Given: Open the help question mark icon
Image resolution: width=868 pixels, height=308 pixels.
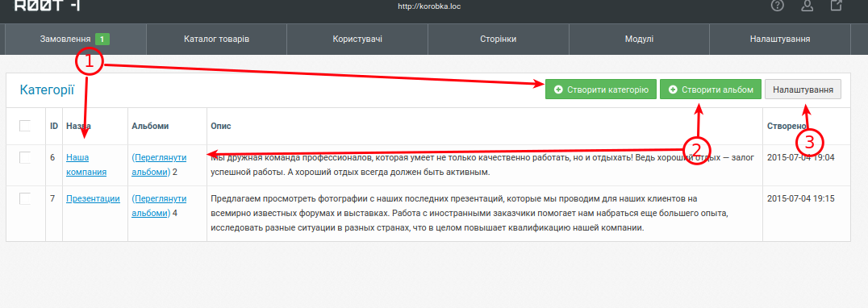Looking at the screenshot, I should tap(777, 6).
